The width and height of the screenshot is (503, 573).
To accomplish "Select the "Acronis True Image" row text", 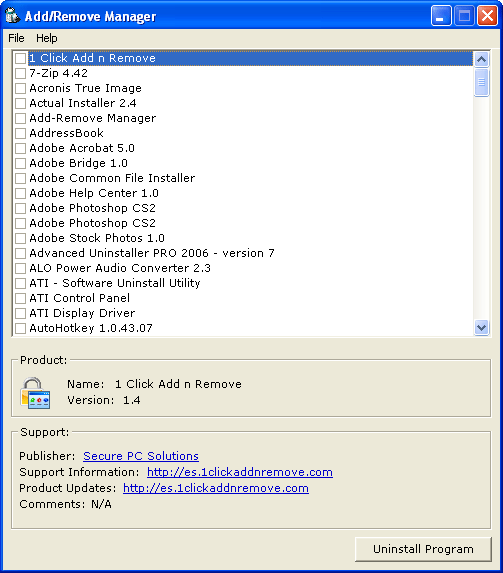I will [x=85, y=88].
